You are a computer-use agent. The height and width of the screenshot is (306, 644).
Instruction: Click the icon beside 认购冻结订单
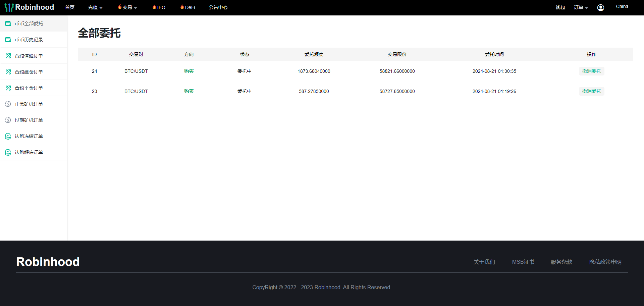pyautogui.click(x=8, y=136)
